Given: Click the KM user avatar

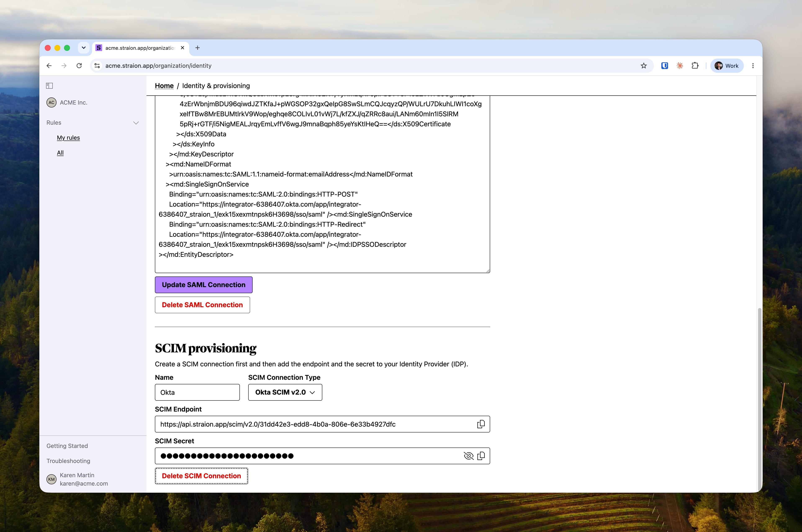Looking at the screenshot, I should [51, 479].
